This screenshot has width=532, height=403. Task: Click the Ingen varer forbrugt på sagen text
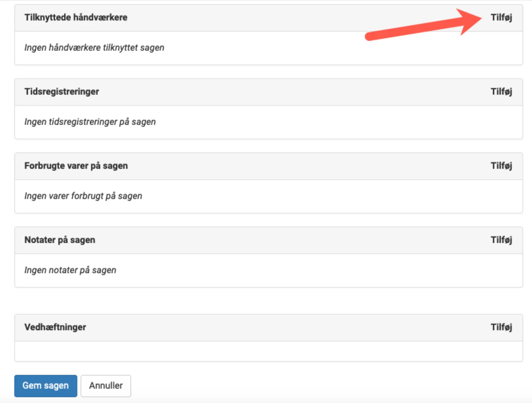pyautogui.click(x=83, y=196)
